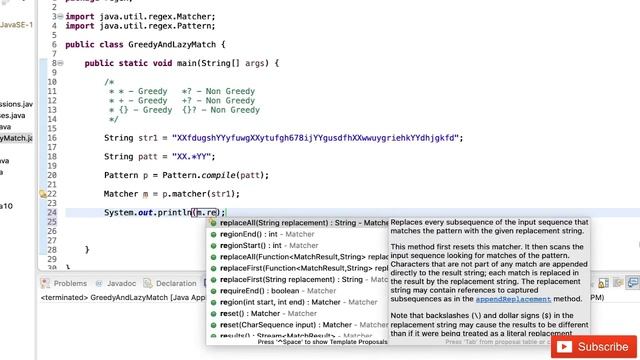
Task: Click import java.util.regex.Pattern line
Action: (140, 26)
